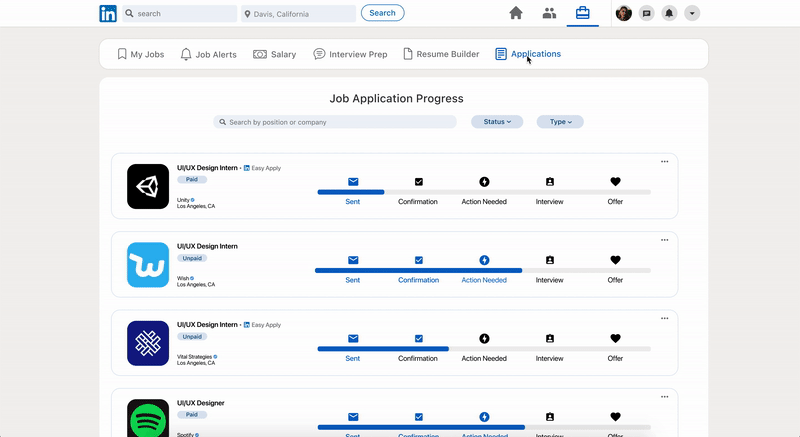
Task: Switch to the Salary tab
Action: click(274, 54)
